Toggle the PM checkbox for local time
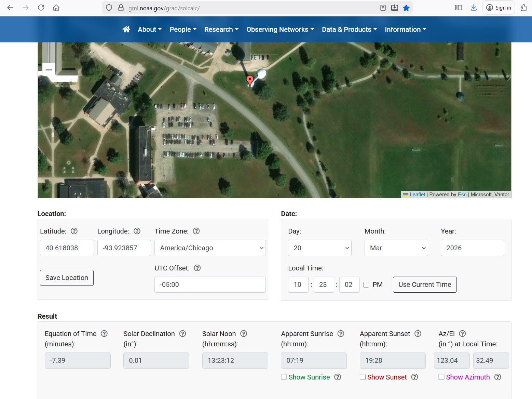This screenshot has width=532, height=399. click(366, 285)
